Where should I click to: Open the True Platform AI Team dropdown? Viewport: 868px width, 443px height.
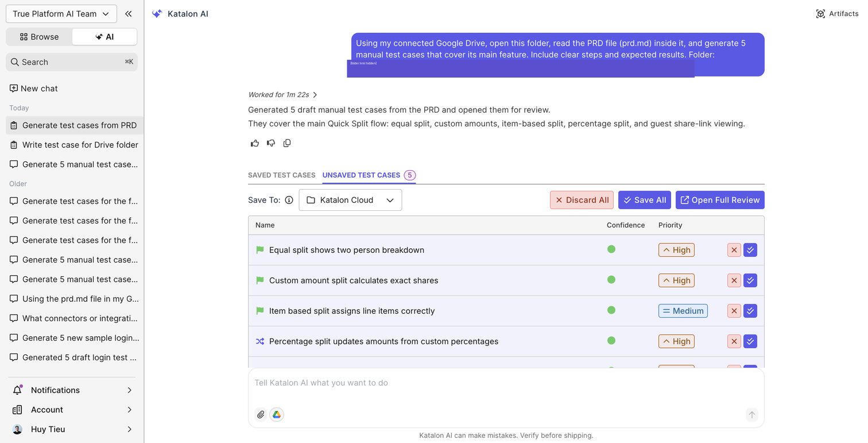click(61, 14)
